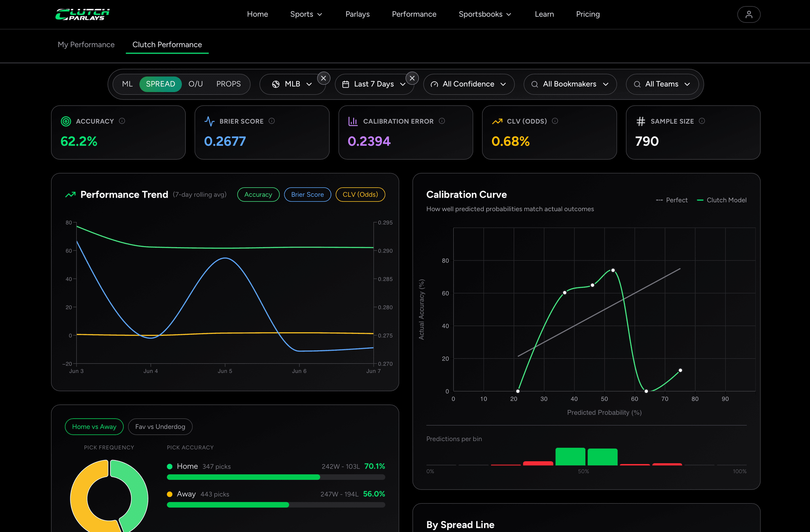The image size is (810, 532).
Task: Click the calendar icon in date filter
Action: point(346,84)
